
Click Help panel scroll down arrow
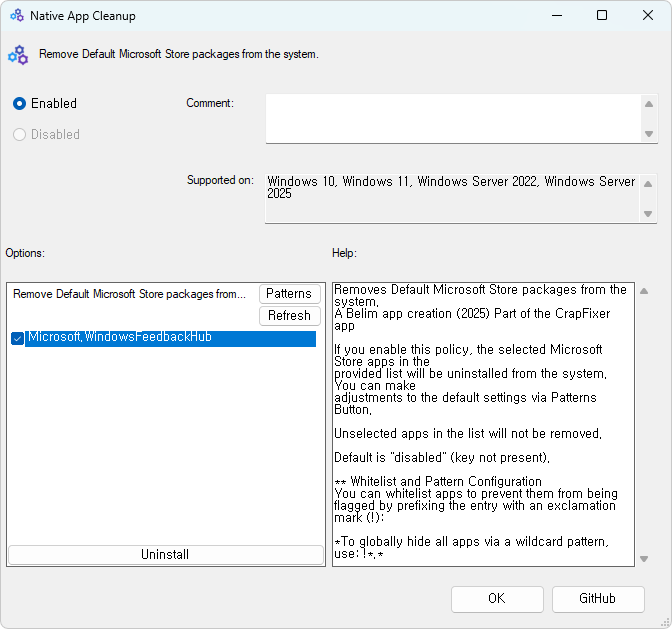tap(644, 559)
